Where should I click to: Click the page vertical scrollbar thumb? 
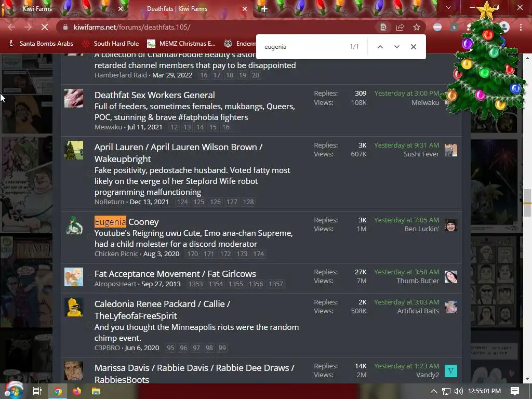click(x=527, y=203)
